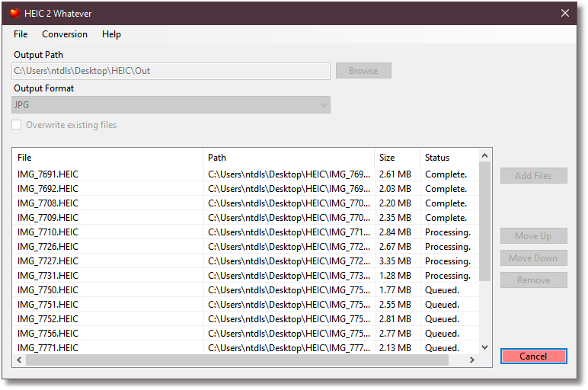Viewport: 588px width, 390px height.
Task: Select IMG_7751.HEIC in the list
Action: point(48,305)
